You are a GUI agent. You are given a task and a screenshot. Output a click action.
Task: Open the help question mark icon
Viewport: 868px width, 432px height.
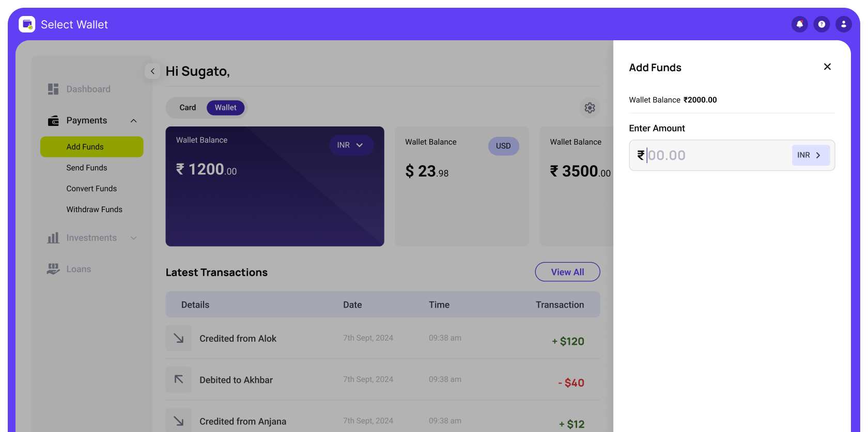[822, 24]
